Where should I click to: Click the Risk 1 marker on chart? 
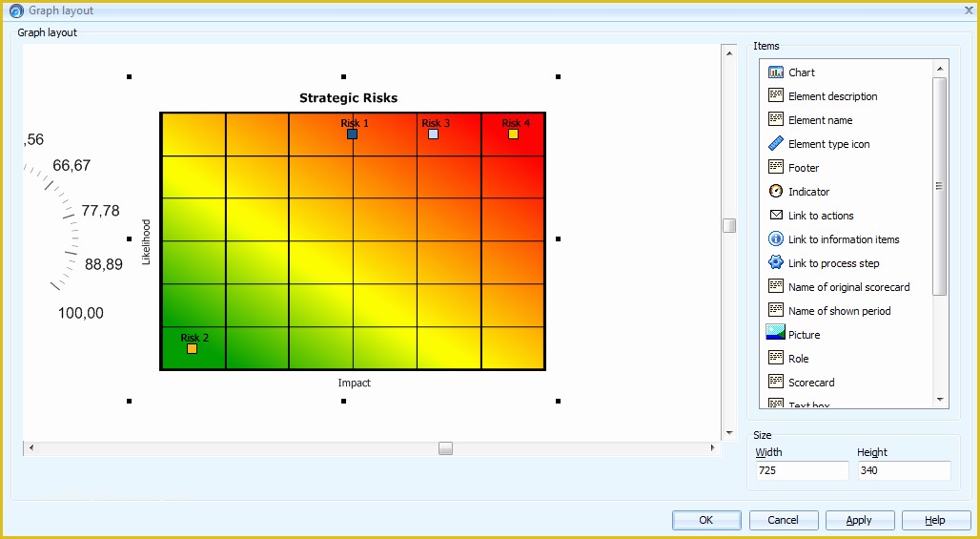pyautogui.click(x=352, y=134)
